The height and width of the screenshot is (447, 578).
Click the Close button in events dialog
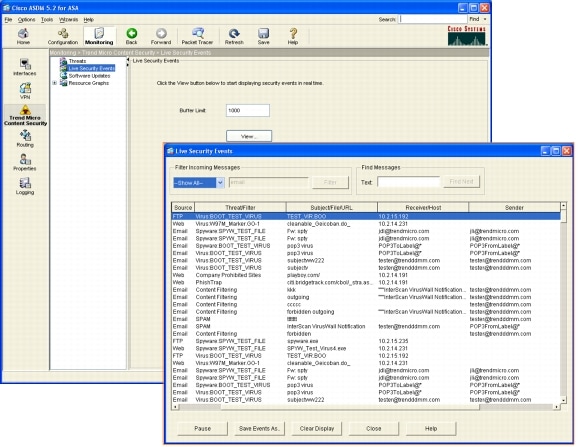coord(374,429)
